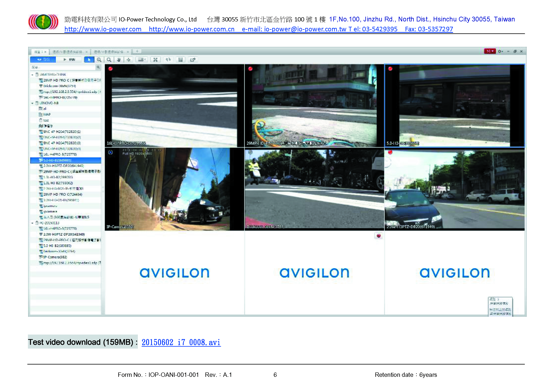Select the 16L-H4PRO-B road video pane

pos(174,105)
